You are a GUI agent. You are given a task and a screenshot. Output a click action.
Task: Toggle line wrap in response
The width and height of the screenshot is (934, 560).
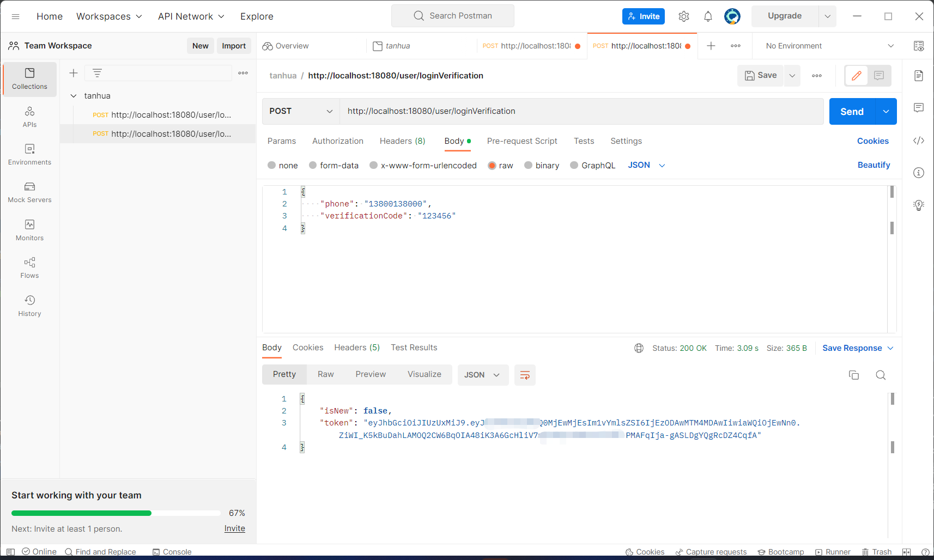525,375
